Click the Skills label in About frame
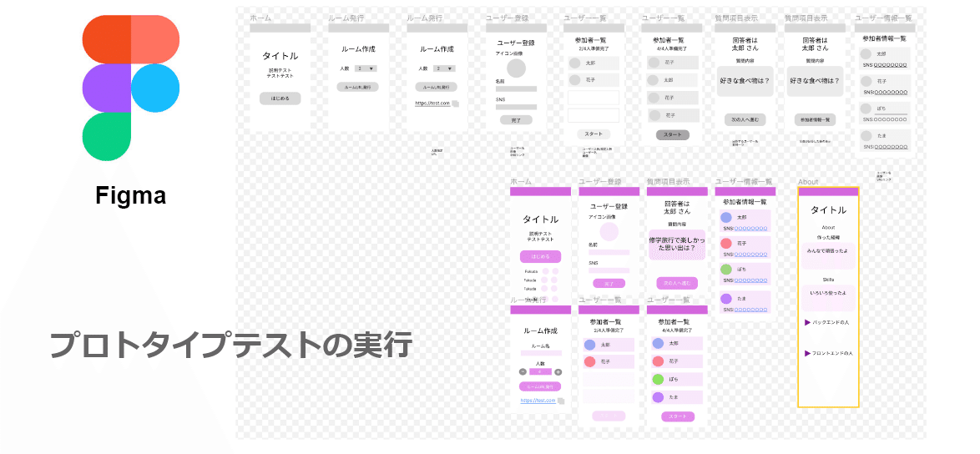Screen dimensions: 980x454 (x=828, y=279)
